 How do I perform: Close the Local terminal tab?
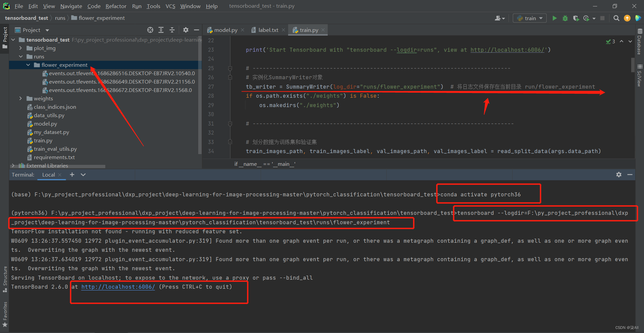pyautogui.click(x=60, y=175)
